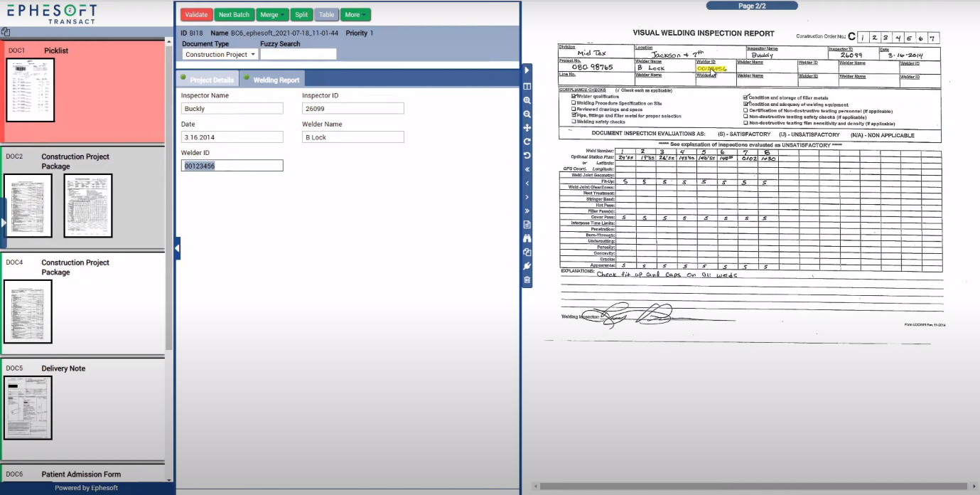This screenshot has width=980, height=495.
Task: Collapse the document list panel arrow
Action: [4, 223]
